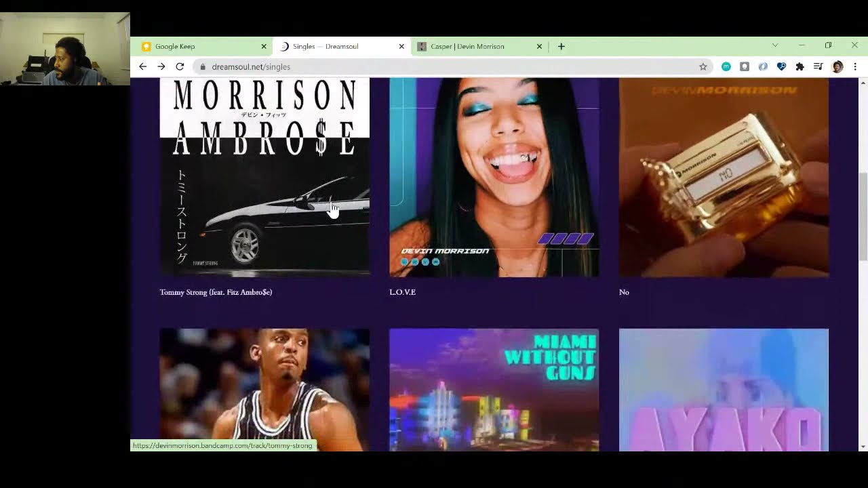Open the Extensions puzzle-piece menu
The image size is (868, 488).
(800, 66)
